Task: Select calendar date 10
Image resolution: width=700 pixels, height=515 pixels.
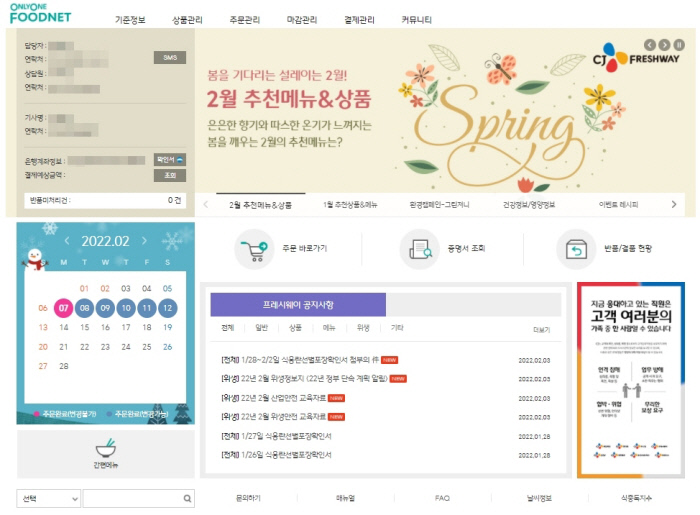Action: coord(126,308)
